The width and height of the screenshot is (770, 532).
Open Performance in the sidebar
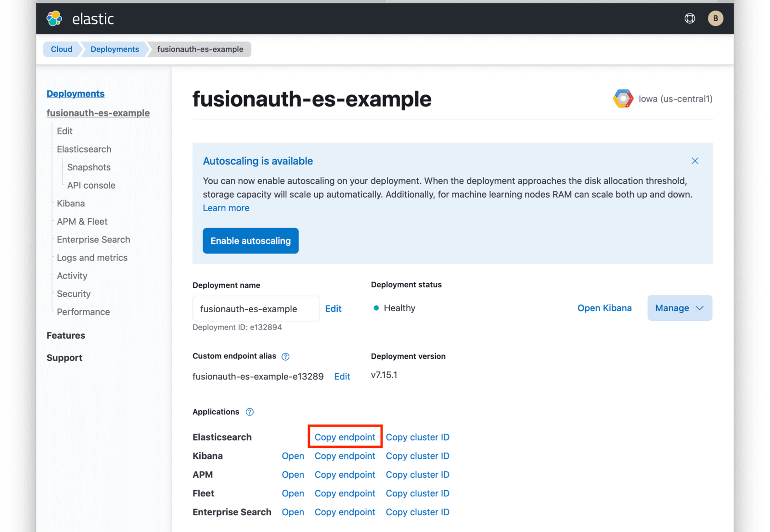(83, 312)
